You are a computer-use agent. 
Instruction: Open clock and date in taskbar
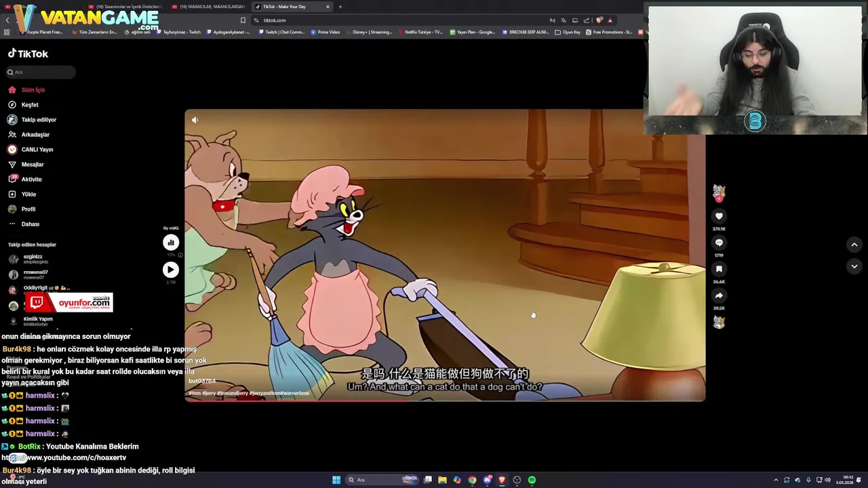(844, 480)
